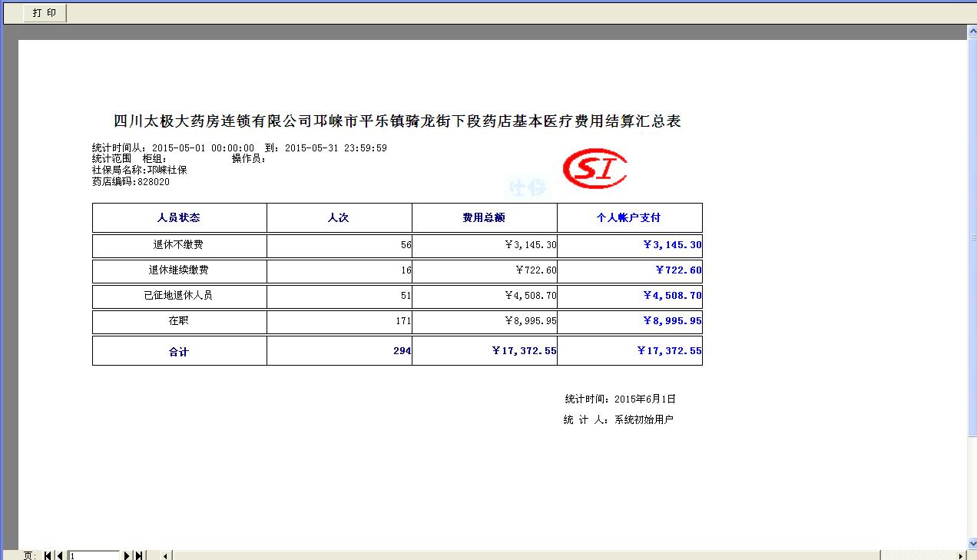Viewport: 977px width, 560px height.
Task: Click the 人员状态 column header
Action: 179,218
